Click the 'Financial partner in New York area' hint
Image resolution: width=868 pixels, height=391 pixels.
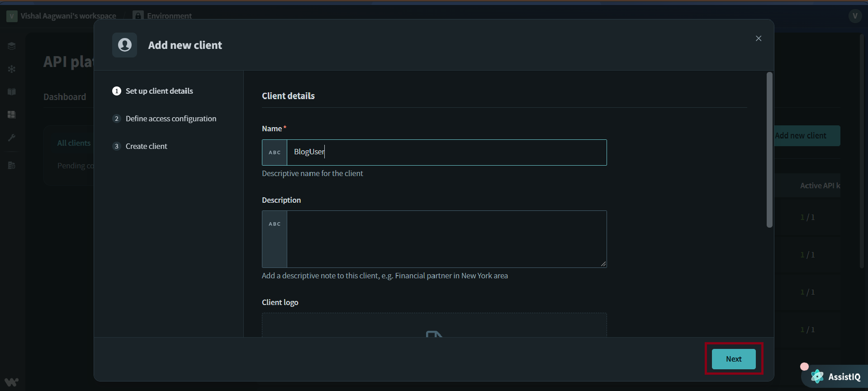(451, 276)
